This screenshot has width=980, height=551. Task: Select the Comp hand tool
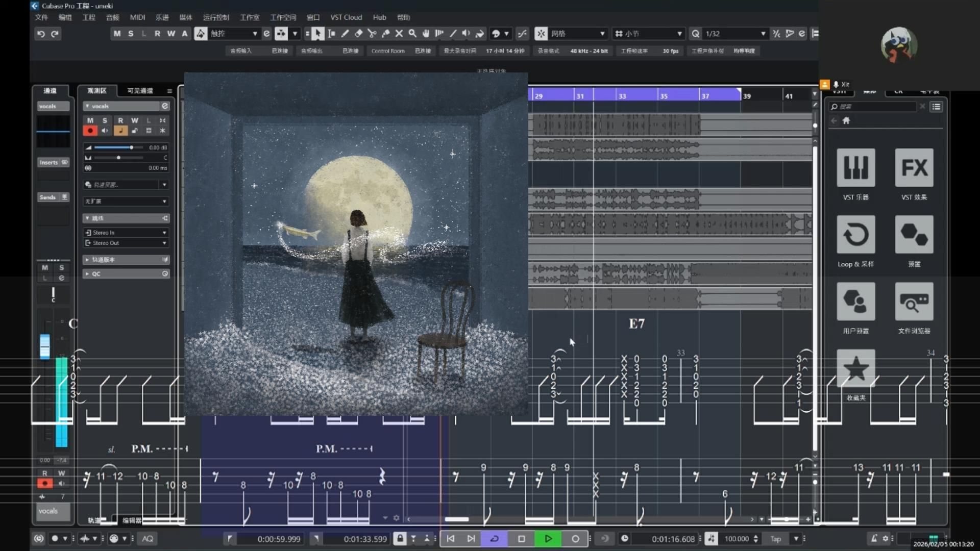coord(426,34)
